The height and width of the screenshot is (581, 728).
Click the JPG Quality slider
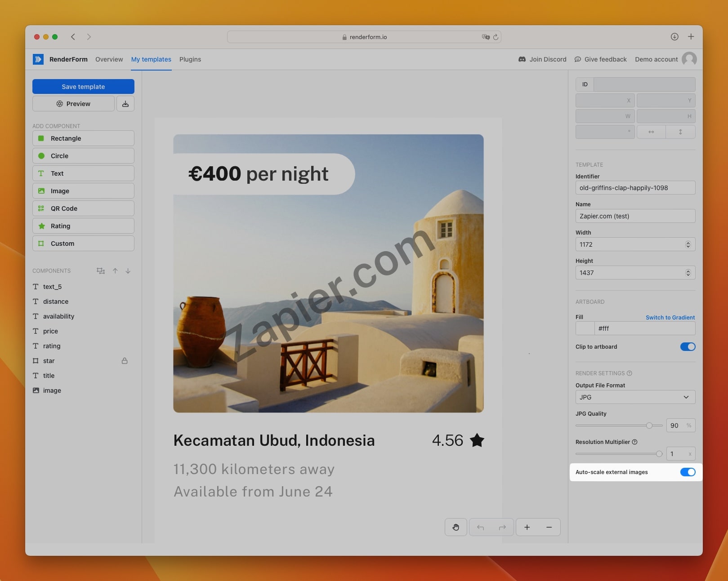[619, 426]
